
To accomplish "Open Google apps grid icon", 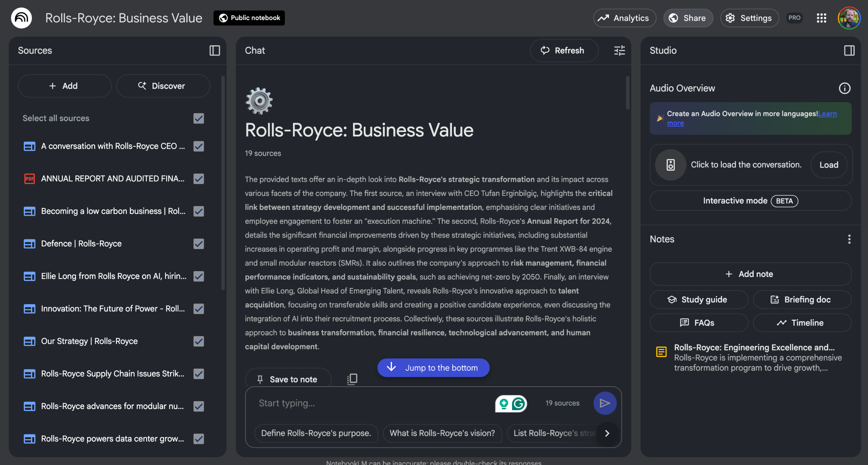I will (x=821, y=18).
